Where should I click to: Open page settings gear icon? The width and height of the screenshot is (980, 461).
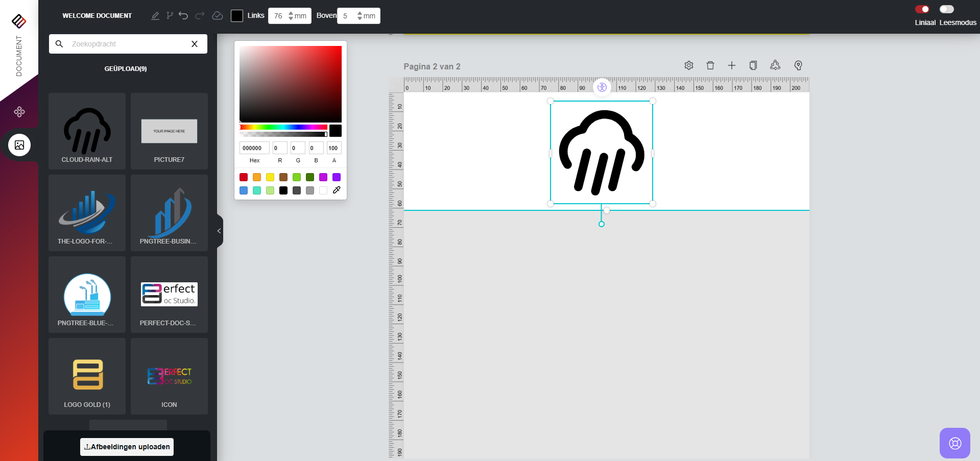(688, 65)
